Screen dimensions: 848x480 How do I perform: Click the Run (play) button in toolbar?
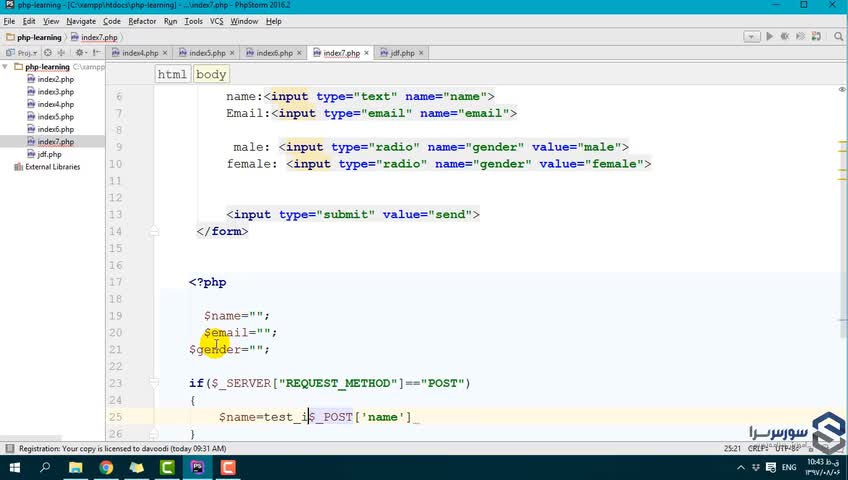[770, 36]
